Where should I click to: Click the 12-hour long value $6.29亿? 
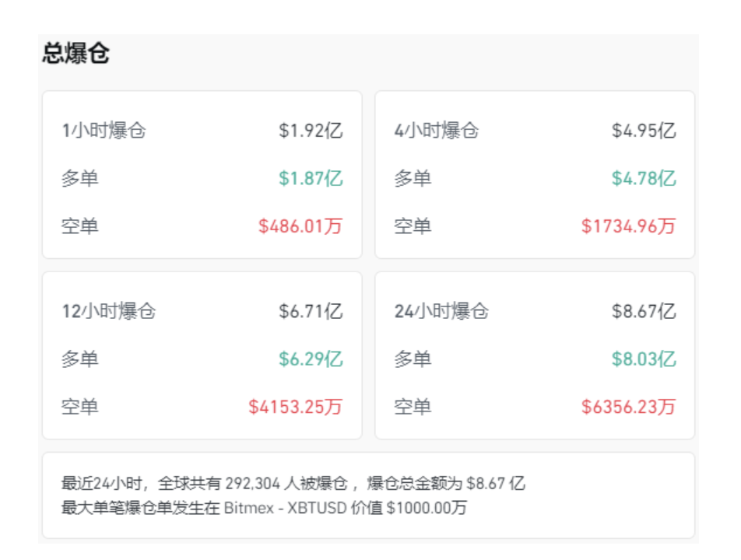click(x=311, y=359)
